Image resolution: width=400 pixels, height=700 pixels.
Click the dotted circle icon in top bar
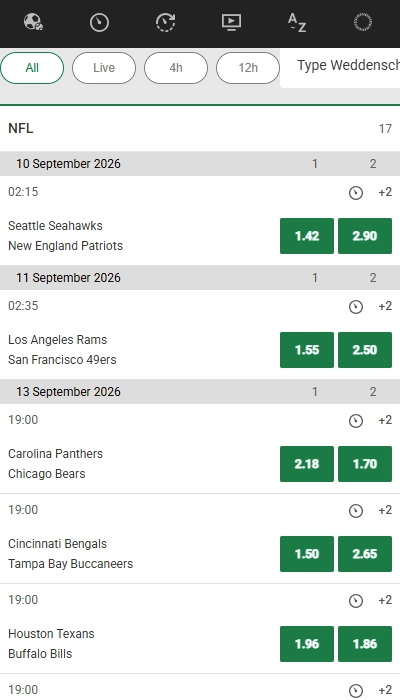[x=363, y=22]
